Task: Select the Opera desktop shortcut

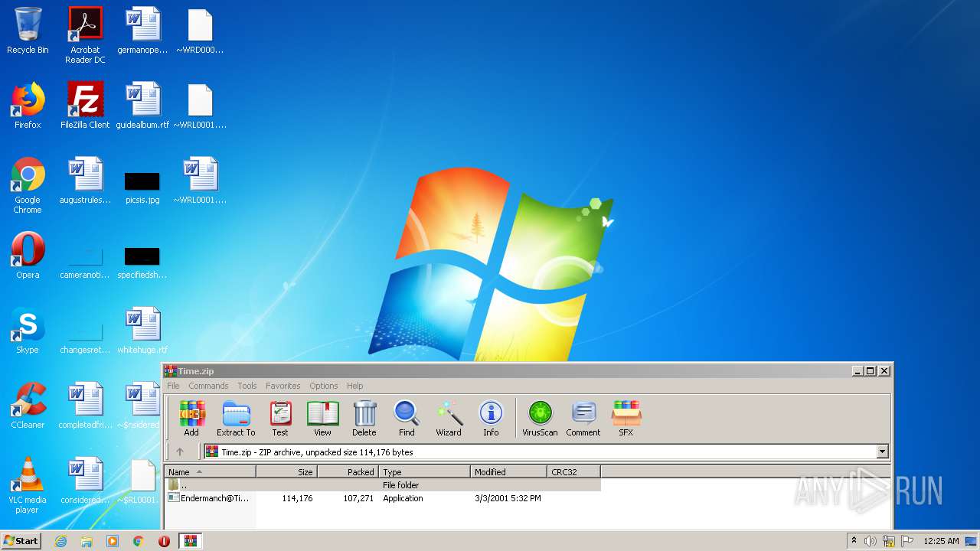Action: [x=28, y=256]
